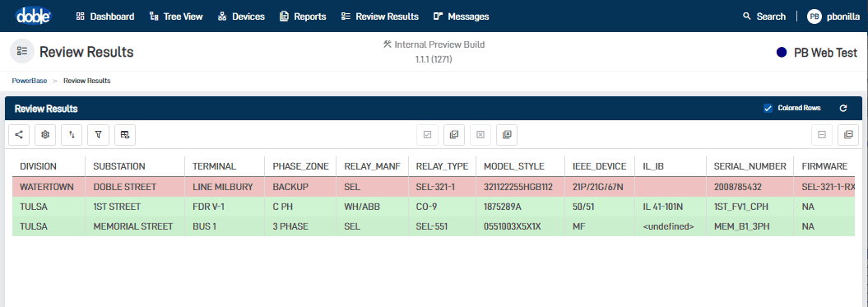Click the PB Web Test database indicator
This screenshot has width=868, height=307.
[817, 53]
